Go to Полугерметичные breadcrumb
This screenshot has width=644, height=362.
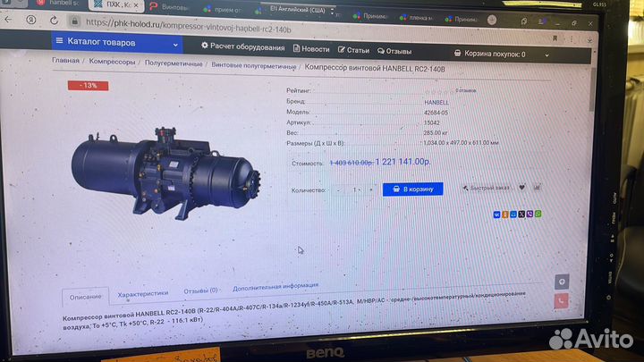coord(174,63)
